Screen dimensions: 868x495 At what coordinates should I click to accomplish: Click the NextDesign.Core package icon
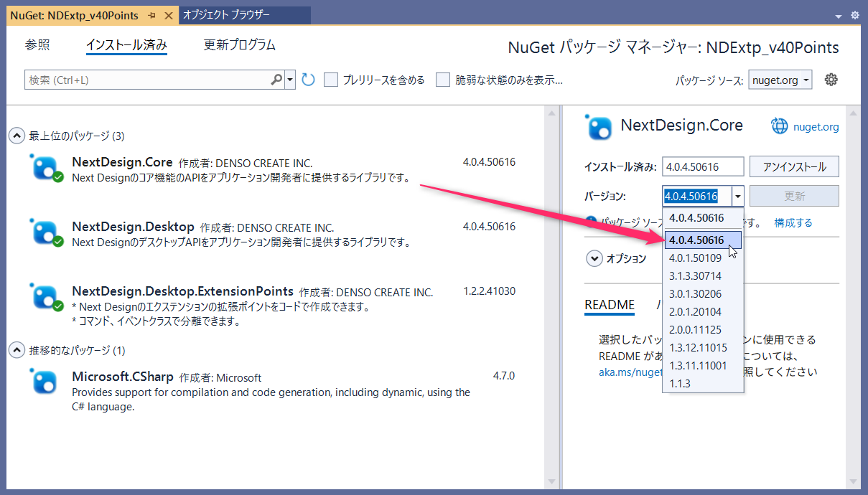pos(44,167)
